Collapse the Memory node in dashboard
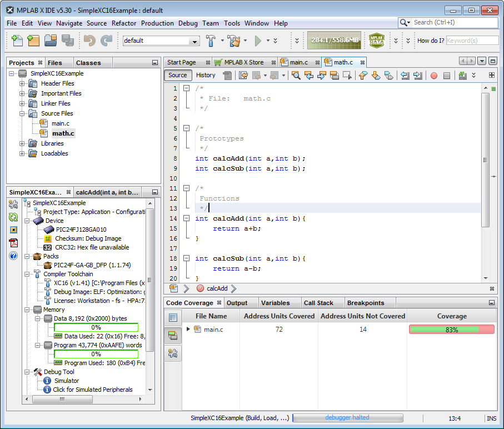 coord(27,310)
